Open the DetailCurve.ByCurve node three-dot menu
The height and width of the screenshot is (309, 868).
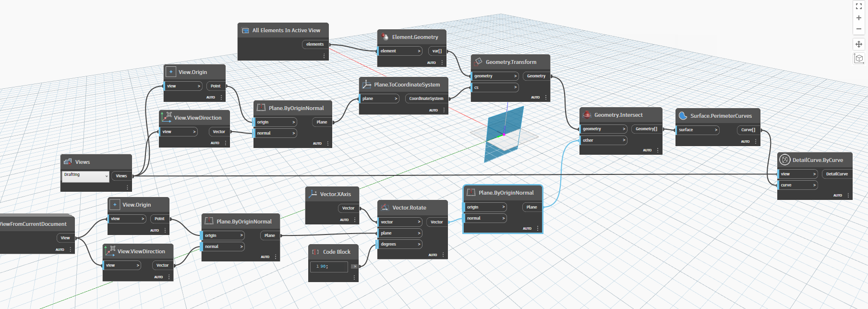(848, 196)
